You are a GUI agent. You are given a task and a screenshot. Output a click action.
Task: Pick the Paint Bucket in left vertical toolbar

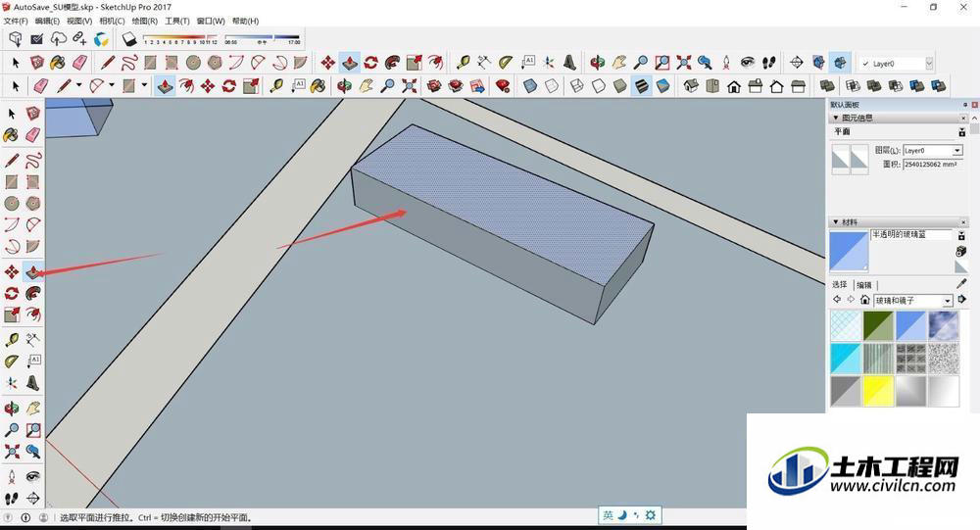11,134
